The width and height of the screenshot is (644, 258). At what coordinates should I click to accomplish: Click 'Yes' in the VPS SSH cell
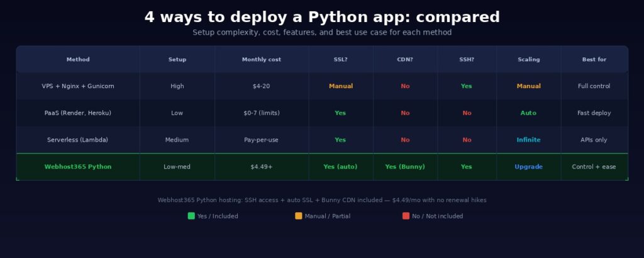click(467, 86)
